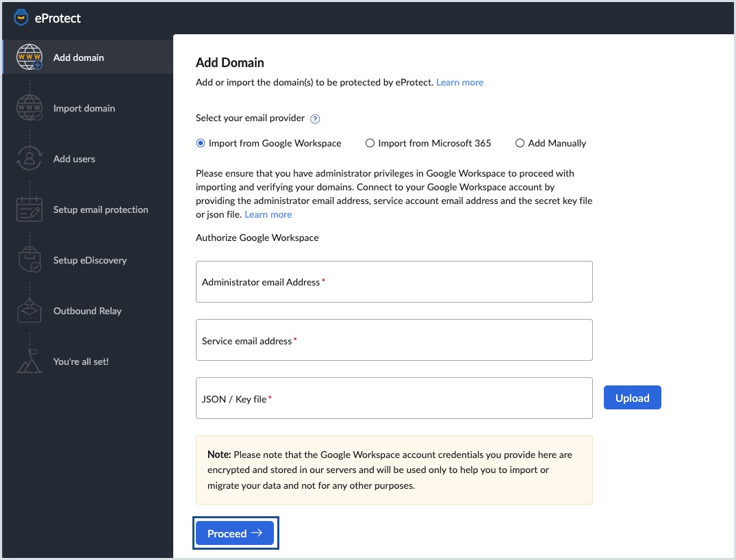
Task: Select Import from Microsoft 365 radio button
Action: point(370,143)
